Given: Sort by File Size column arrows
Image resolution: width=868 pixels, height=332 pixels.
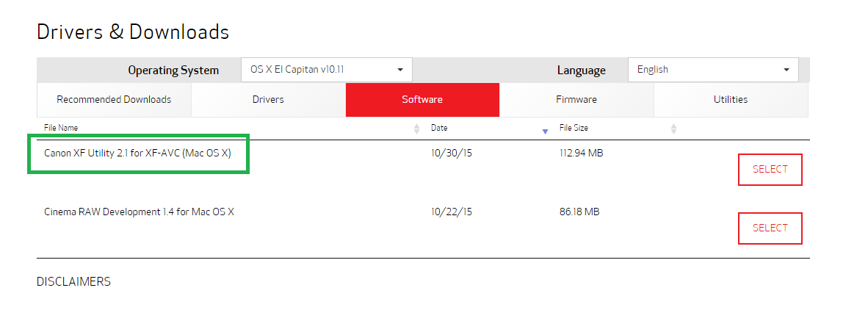Looking at the screenshot, I should pyautogui.click(x=673, y=129).
